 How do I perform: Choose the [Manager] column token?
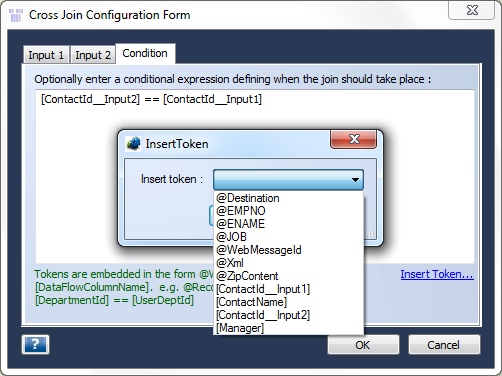[x=288, y=328]
